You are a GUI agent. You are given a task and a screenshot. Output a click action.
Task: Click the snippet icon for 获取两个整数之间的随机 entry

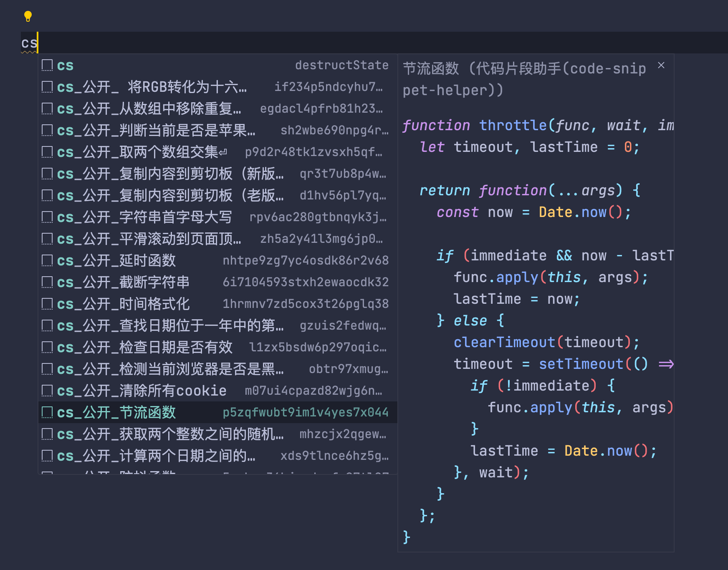pos(47,434)
